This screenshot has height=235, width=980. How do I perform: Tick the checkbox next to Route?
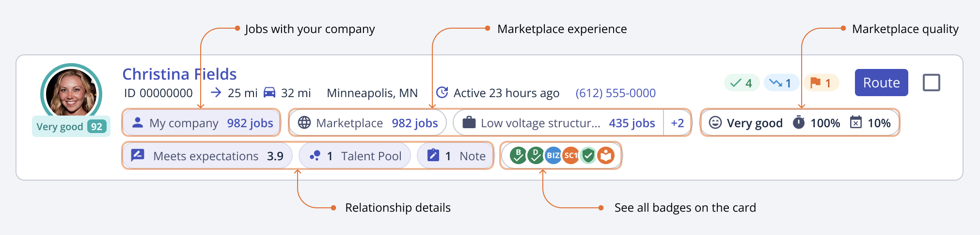pos(931,83)
